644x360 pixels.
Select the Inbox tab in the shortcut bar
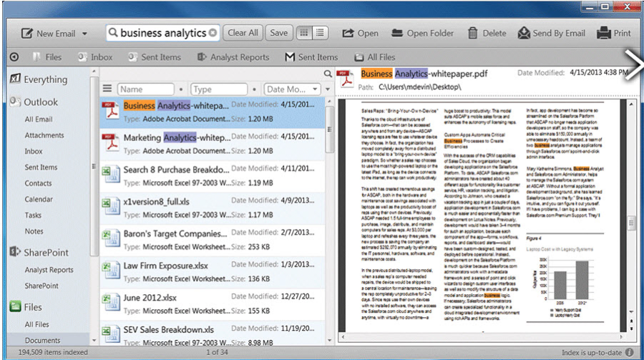(x=95, y=57)
